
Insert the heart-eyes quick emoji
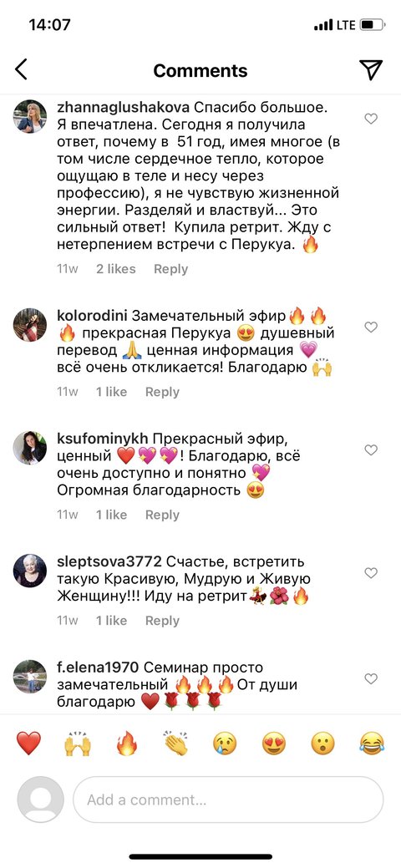click(274, 744)
